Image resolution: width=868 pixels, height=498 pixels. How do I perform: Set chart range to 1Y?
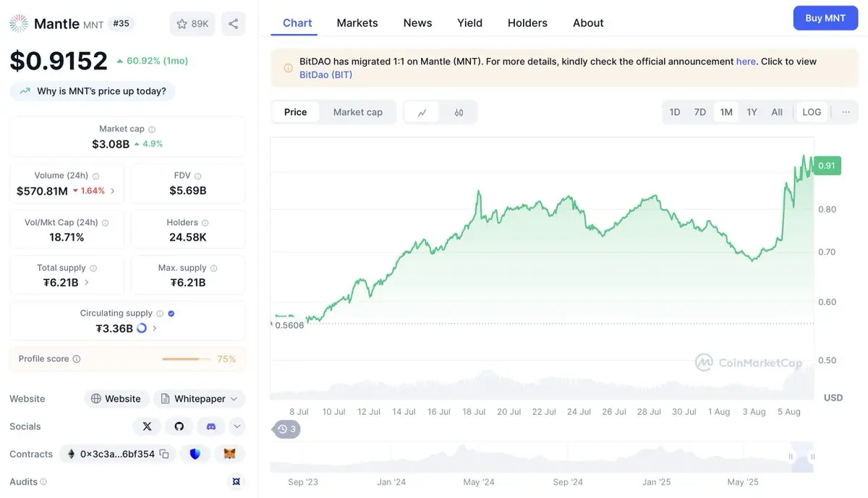[752, 112]
